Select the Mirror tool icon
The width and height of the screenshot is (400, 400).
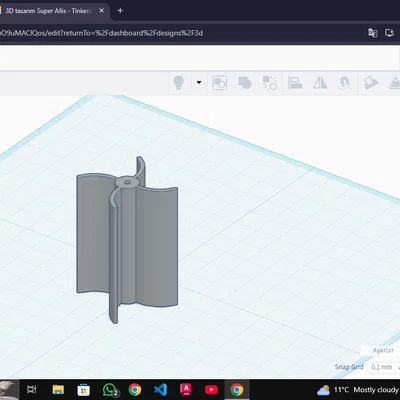pos(320,83)
